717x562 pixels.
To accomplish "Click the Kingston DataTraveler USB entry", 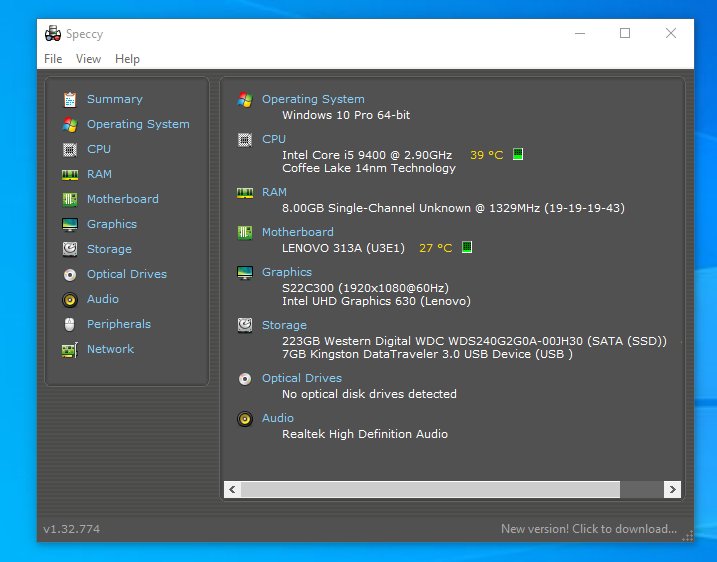I will click(x=427, y=354).
